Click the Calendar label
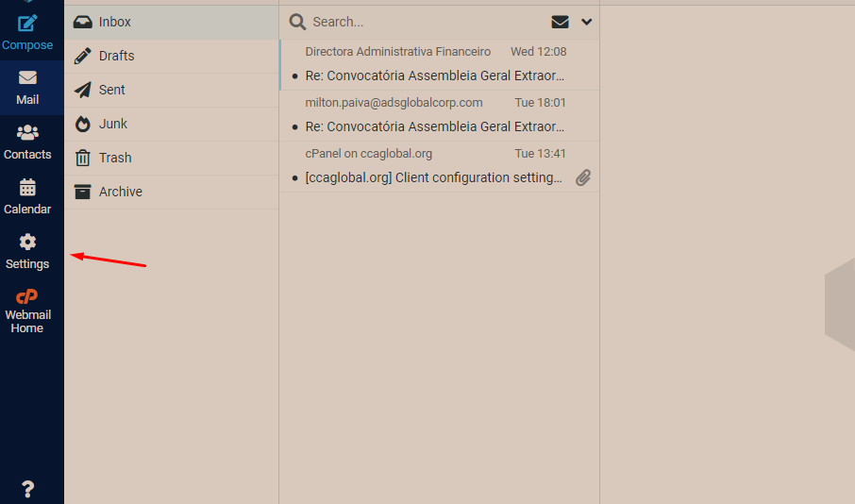 (x=27, y=209)
